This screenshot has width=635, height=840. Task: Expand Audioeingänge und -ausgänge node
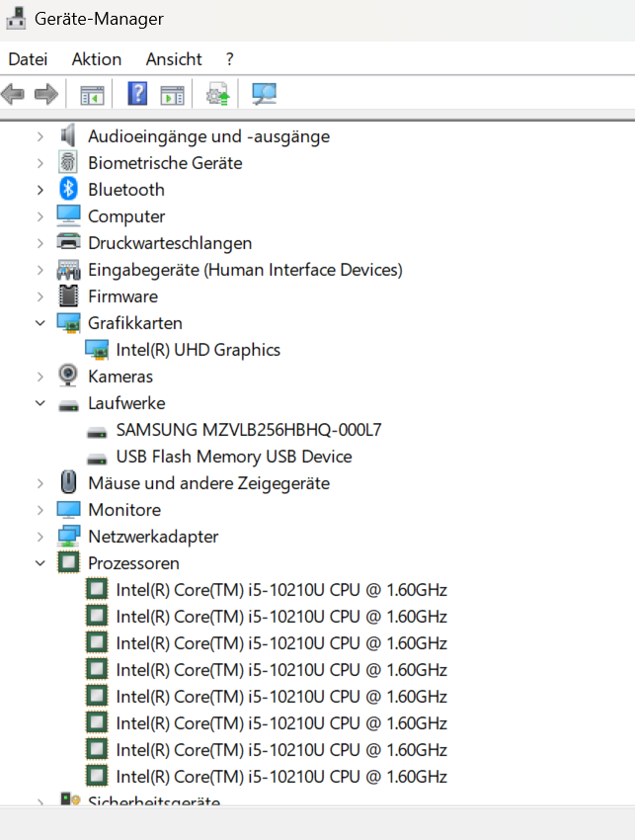tap(40, 136)
